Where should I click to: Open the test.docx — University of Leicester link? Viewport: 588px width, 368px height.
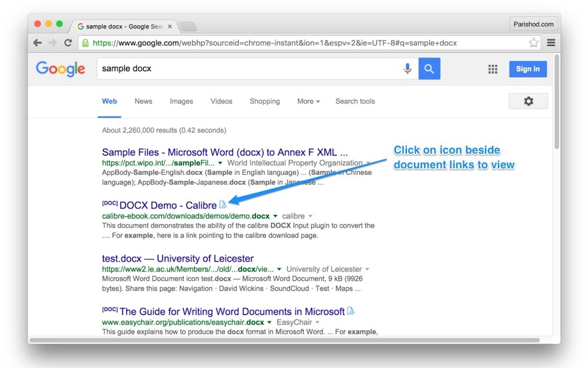coord(178,258)
